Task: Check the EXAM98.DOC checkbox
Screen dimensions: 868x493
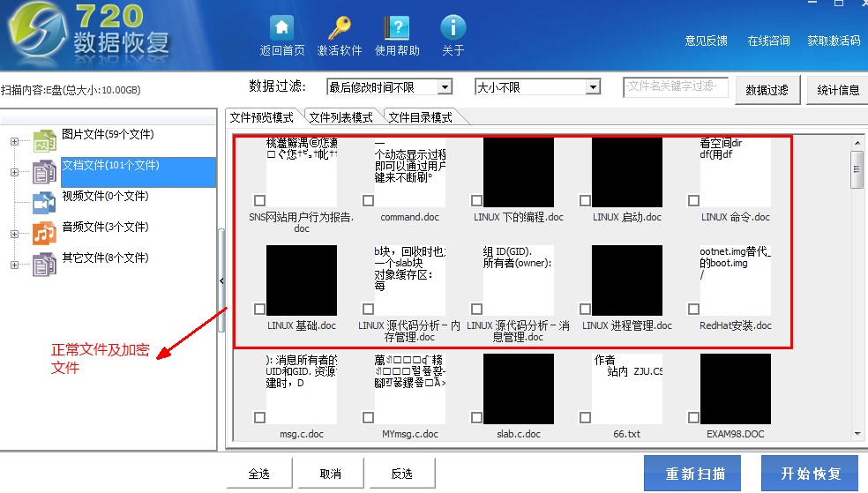Action: click(693, 417)
